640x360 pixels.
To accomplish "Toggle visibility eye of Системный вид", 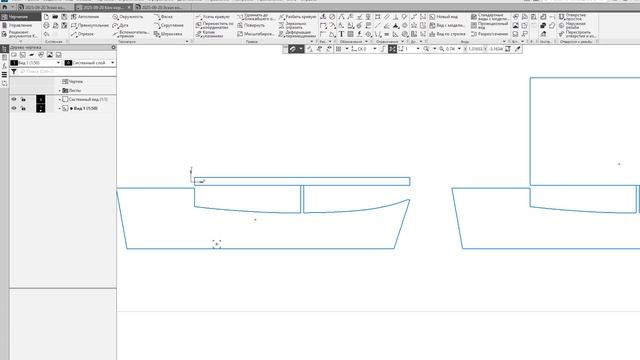I will tap(14, 99).
